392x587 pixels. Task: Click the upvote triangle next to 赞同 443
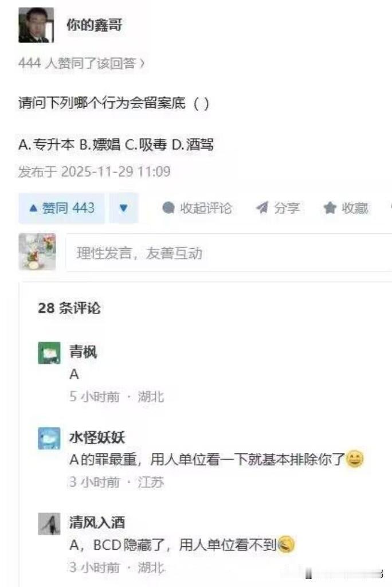pos(33,208)
